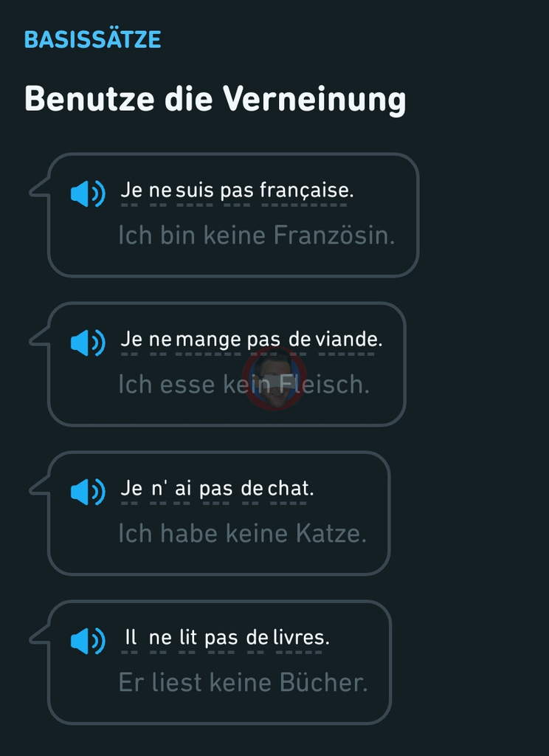Tap "n'" in the third sentence
This screenshot has height=756, width=549.
[159, 489]
